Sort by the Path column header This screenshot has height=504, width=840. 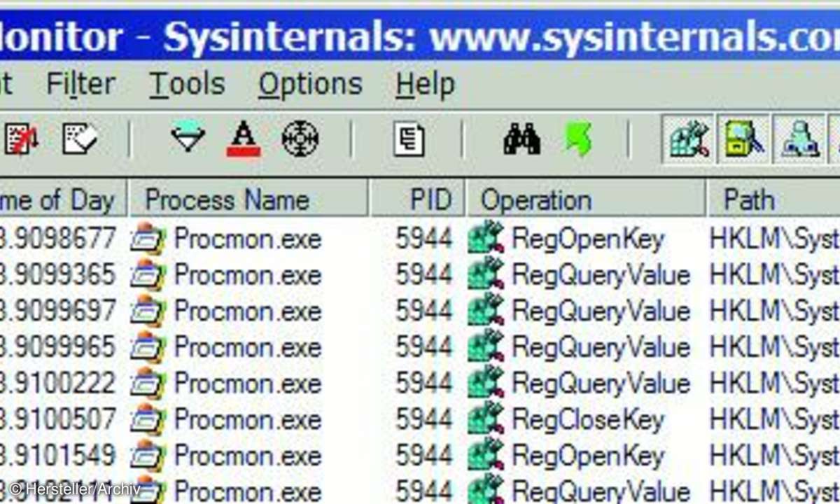pyautogui.click(x=774, y=199)
